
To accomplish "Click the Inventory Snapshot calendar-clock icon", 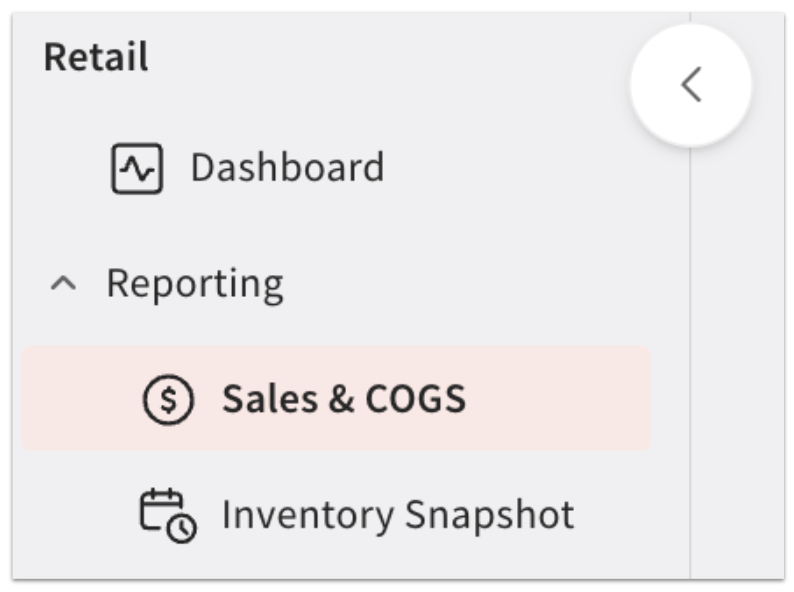I will tap(167, 514).
